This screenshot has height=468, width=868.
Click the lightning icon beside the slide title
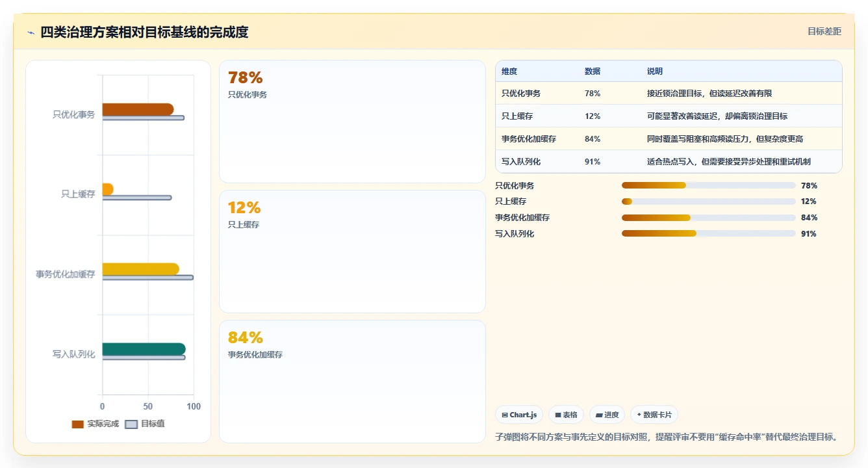point(31,32)
